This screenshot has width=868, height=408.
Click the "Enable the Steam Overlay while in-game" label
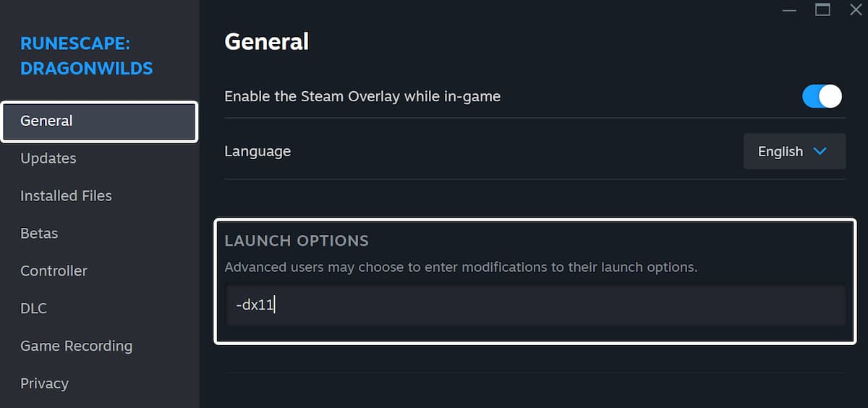point(362,96)
